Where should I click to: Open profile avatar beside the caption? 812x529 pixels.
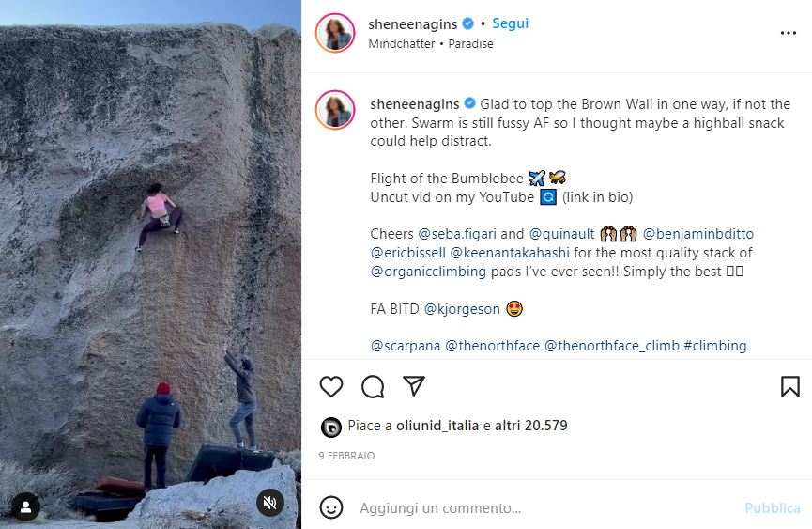[x=335, y=110]
